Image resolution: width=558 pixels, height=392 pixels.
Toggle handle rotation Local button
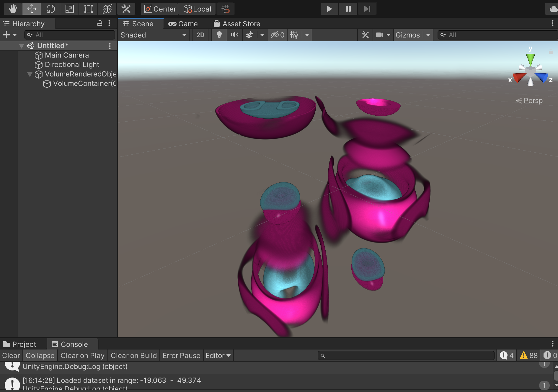click(197, 9)
